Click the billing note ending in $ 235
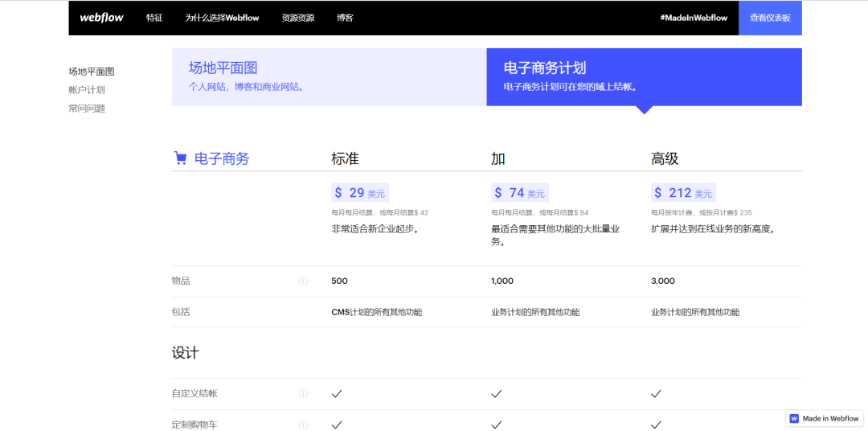The height and width of the screenshot is (431, 868). 702,213
